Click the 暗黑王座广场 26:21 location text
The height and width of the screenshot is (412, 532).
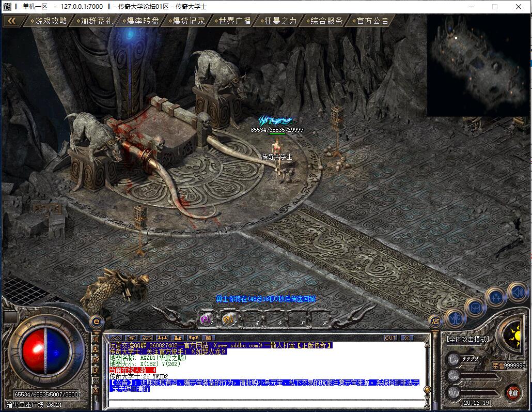(34, 405)
